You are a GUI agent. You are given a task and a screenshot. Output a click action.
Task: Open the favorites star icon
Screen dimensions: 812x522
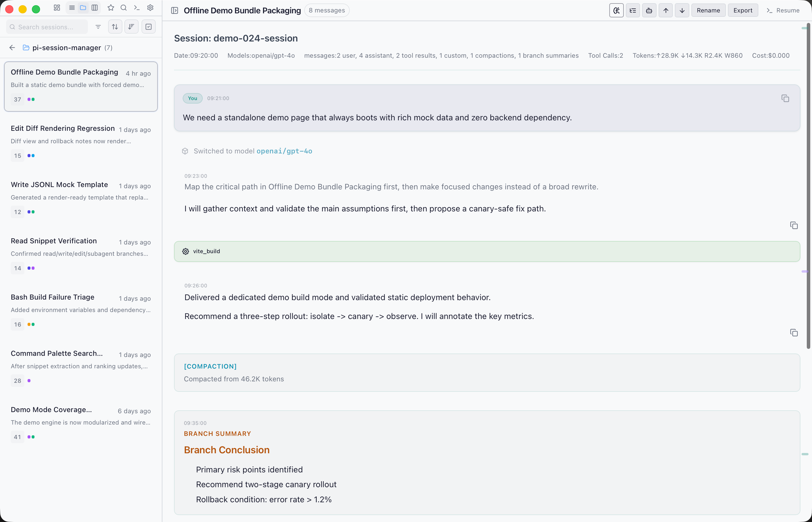coord(111,8)
